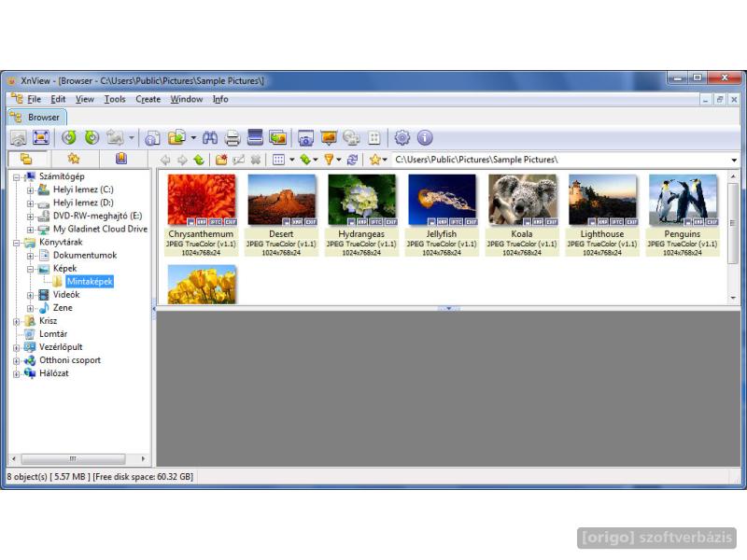
Task: Go up one folder level green arrow
Action: (199, 160)
